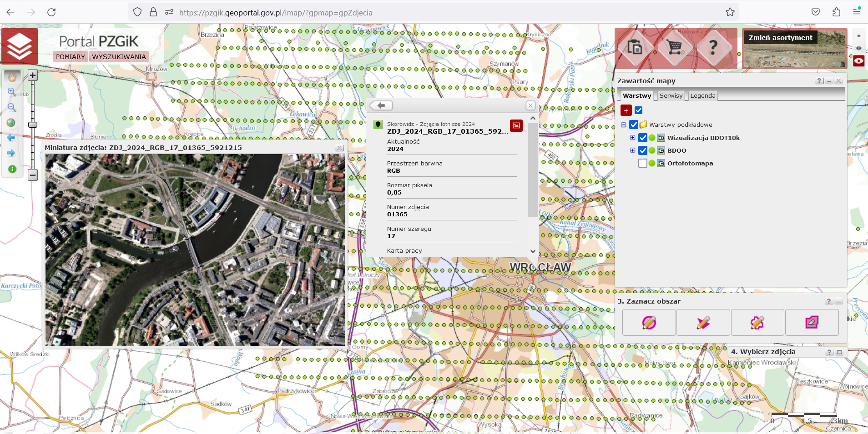Switch to the Serwisy tab
This screenshot has height=434, width=868.
[671, 95]
